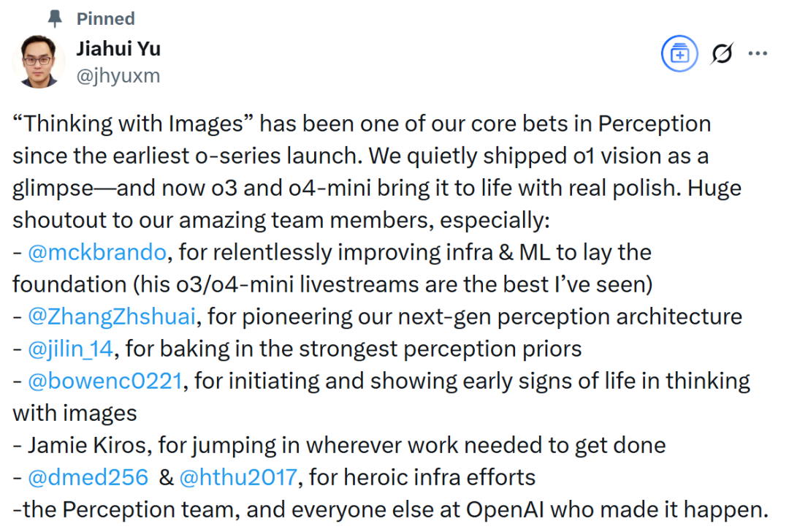Open the @bowenc0221 profile mention
This screenshot has height=532, width=789.
click(104, 381)
